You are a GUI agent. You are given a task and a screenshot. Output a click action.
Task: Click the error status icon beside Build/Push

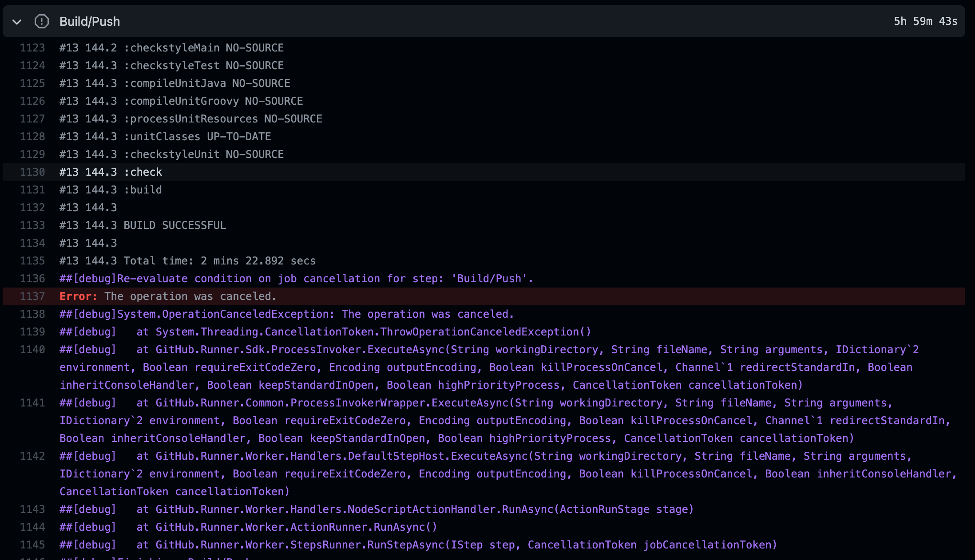(41, 21)
